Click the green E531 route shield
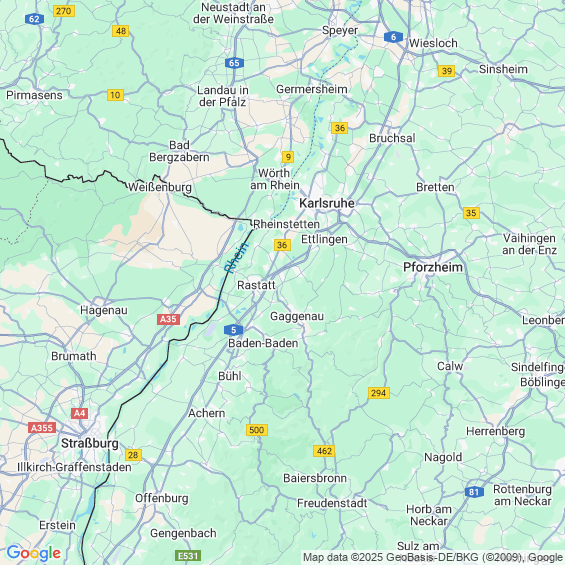 click(188, 556)
